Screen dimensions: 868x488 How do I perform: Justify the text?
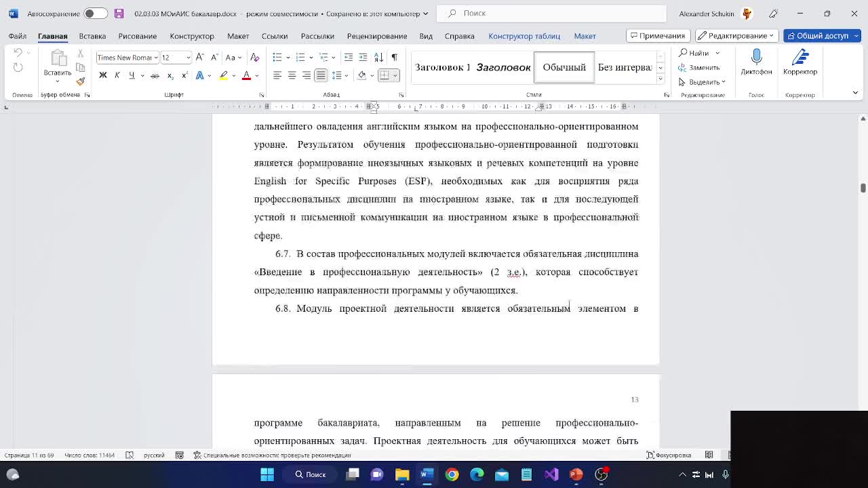click(321, 75)
